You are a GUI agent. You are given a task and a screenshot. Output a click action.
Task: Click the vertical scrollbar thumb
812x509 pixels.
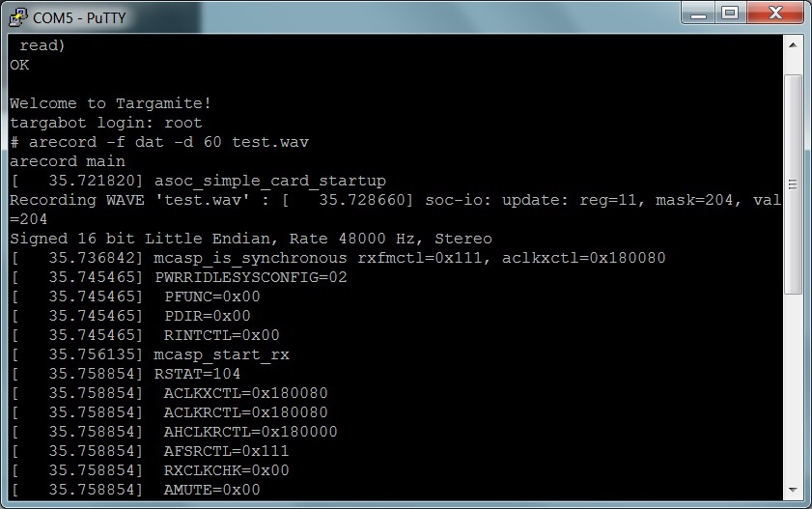tap(792, 184)
